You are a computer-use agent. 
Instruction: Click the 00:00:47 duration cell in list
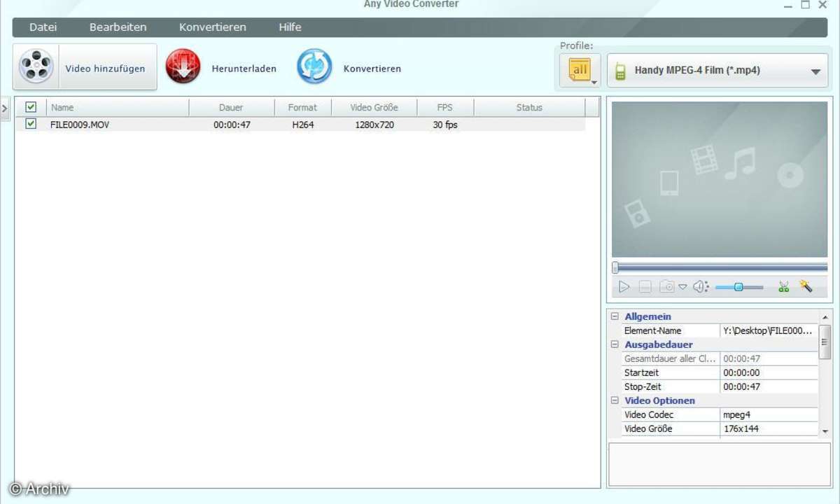pyautogui.click(x=232, y=125)
